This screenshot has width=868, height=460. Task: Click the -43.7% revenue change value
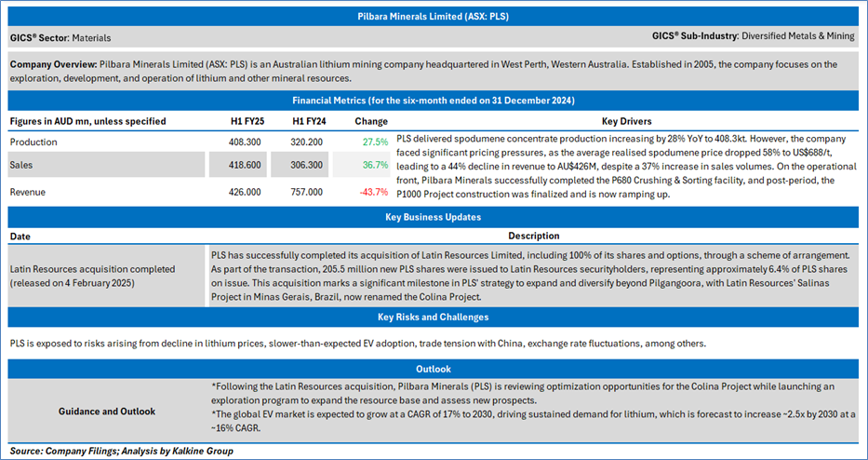pos(374,193)
